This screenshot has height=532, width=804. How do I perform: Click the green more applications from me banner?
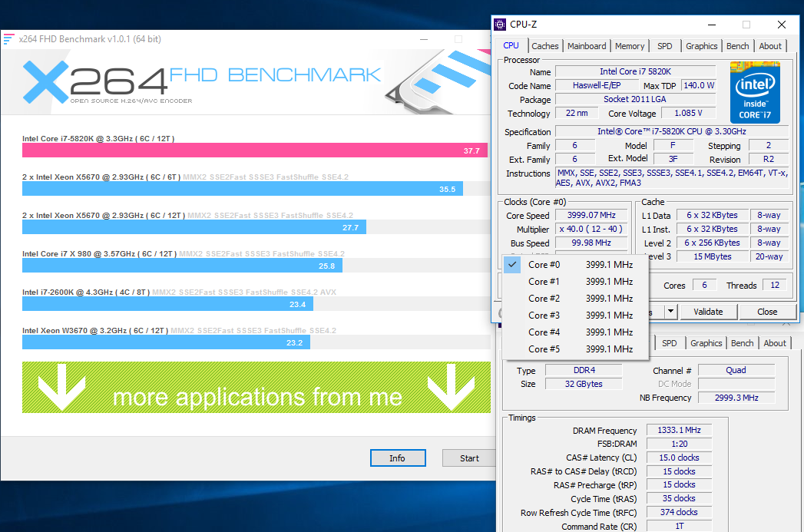(x=256, y=387)
